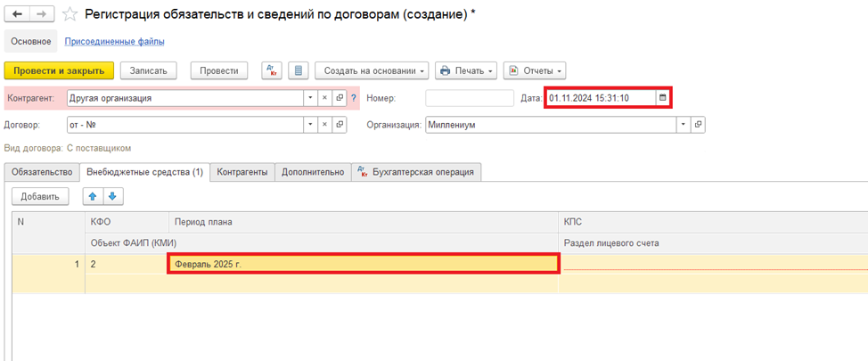Open the Создать на основании menu
Screen dimensions: 868x361
pos(373,71)
